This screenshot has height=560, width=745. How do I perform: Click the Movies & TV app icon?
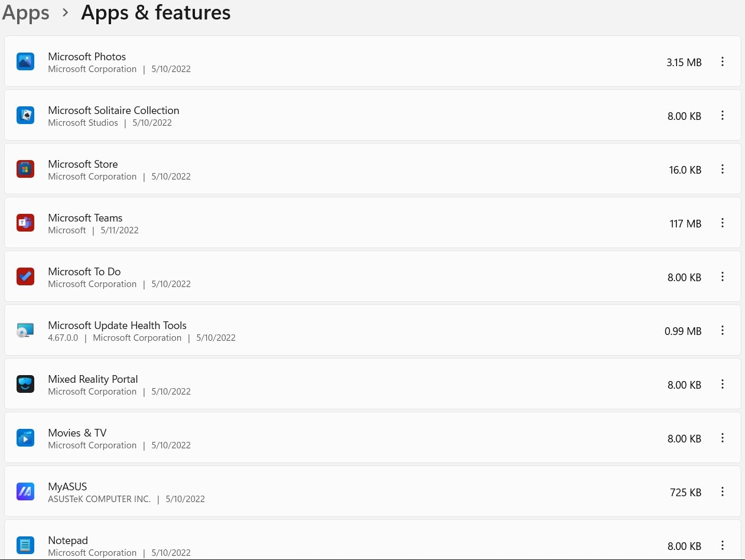pyautogui.click(x=25, y=438)
